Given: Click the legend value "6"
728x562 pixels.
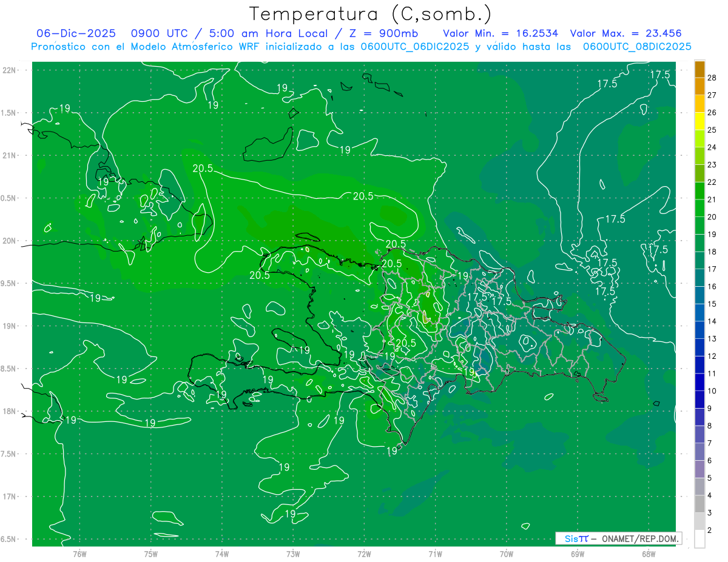Looking at the screenshot, I should [710, 461].
